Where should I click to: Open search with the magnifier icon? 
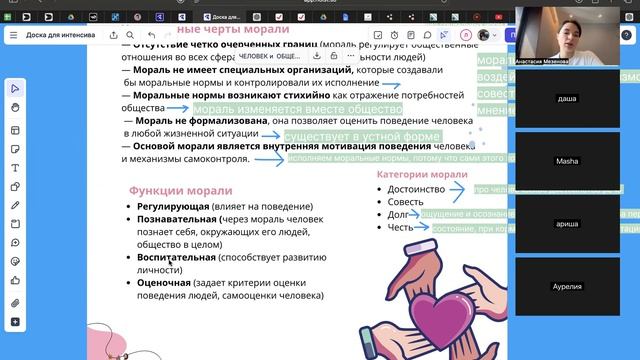pos(130,35)
